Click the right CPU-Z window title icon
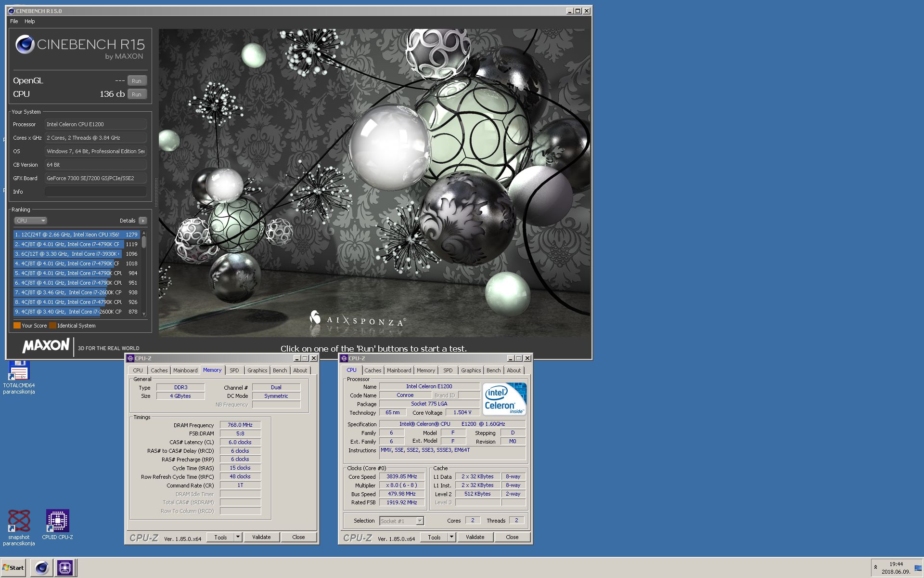Screen dimensions: 924x578 tap(344, 358)
